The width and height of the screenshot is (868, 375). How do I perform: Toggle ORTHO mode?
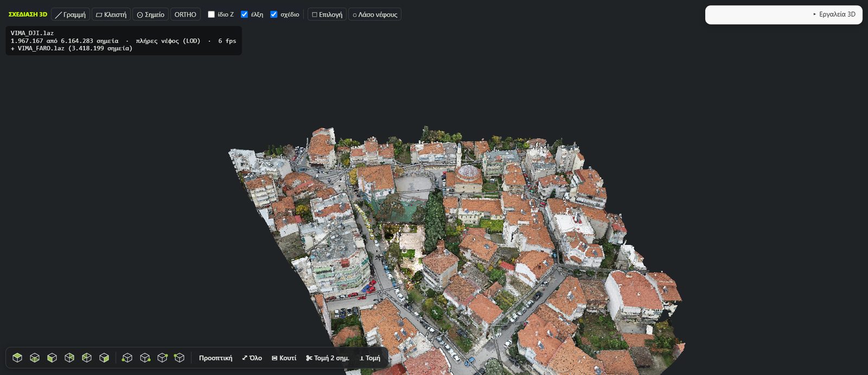(186, 15)
